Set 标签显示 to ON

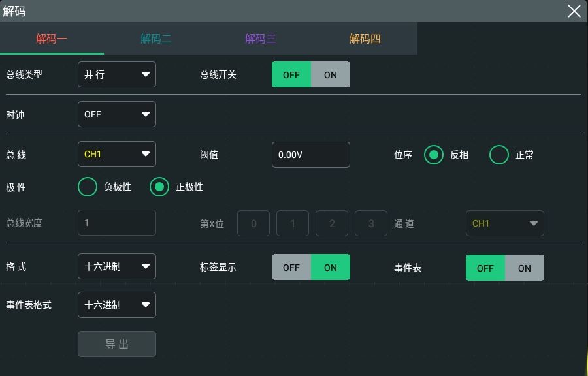(331, 268)
